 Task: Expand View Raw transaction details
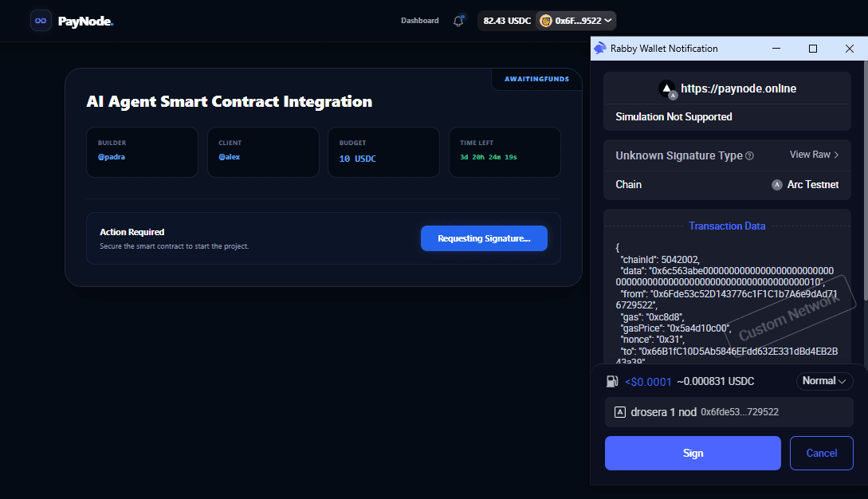[814, 155]
